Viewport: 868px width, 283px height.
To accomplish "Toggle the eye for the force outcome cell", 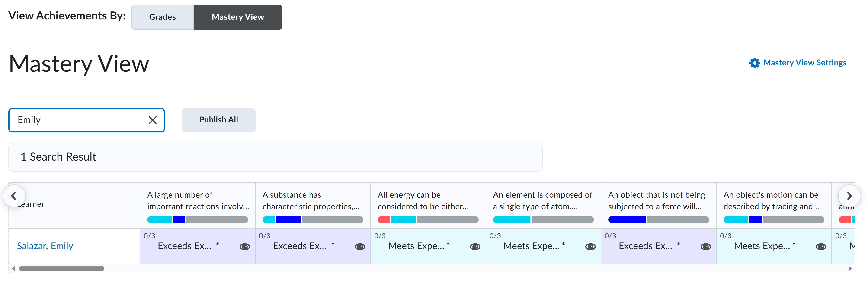I will pos(706,246).
